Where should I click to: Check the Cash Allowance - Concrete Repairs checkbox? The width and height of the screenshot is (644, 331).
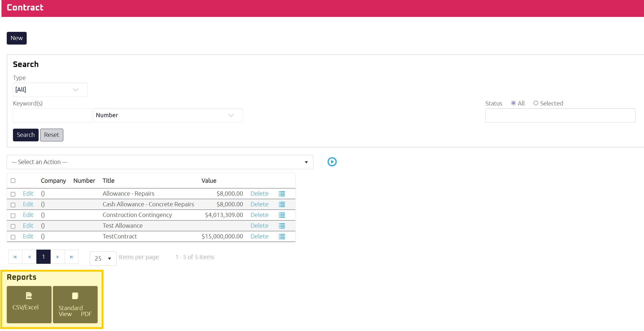tap(13, 205)
